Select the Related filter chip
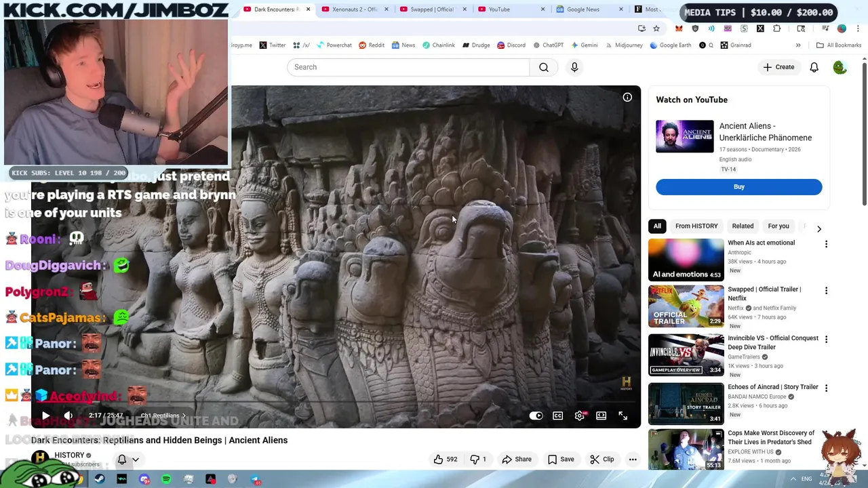 tap(743, 226)
